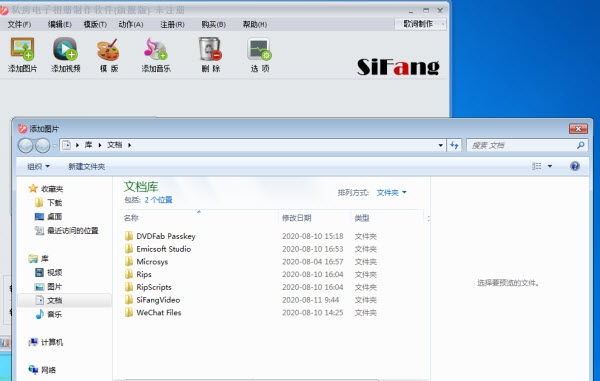Screen dimensions: 600x381
Task: Click the 2 个位置 link
Action: 158,200
